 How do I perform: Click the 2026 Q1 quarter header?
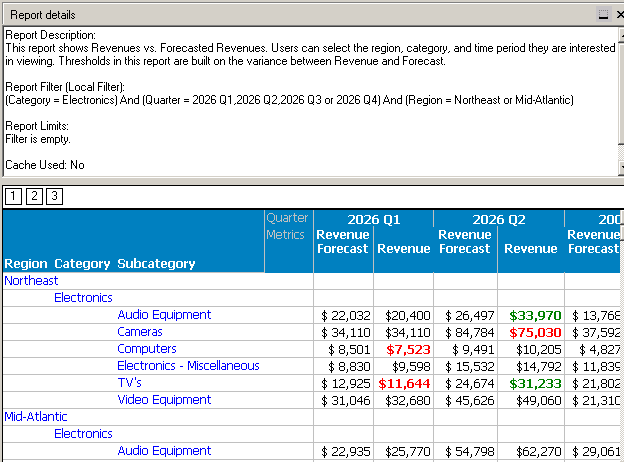point(373,219)
